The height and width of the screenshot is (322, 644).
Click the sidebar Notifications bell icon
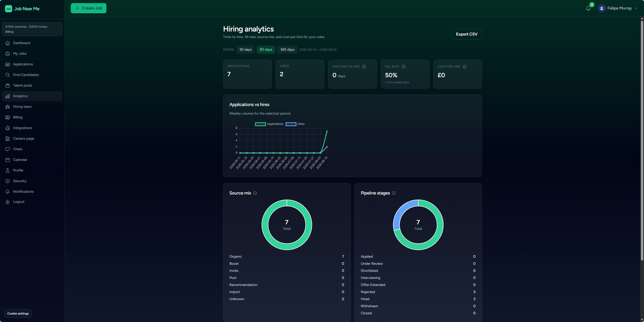click(8, 192)
